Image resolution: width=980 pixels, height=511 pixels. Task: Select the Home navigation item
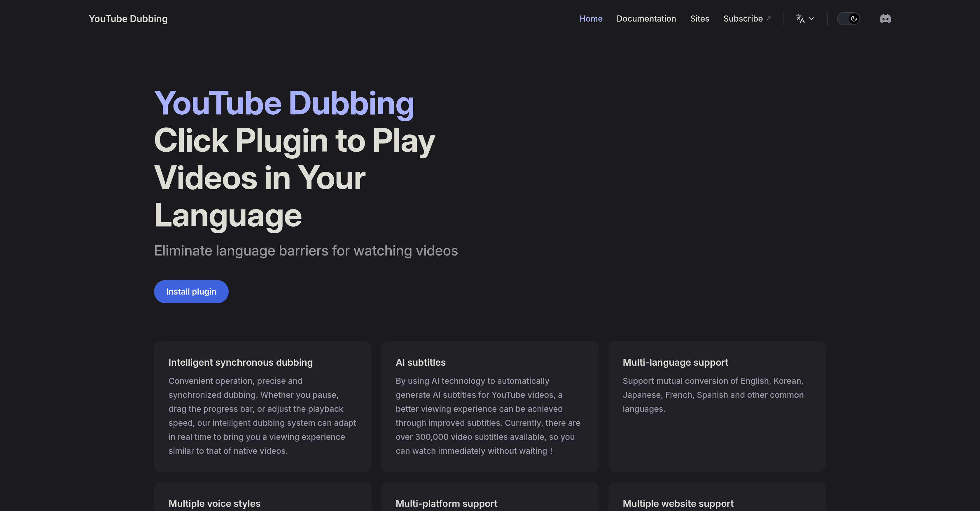tap(591, 19)
